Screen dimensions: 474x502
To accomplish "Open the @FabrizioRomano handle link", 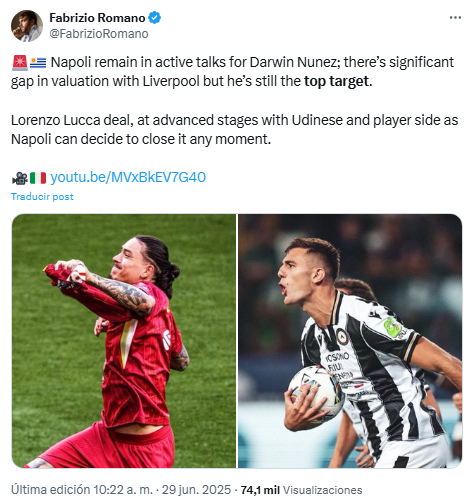I will pos(99,34).
